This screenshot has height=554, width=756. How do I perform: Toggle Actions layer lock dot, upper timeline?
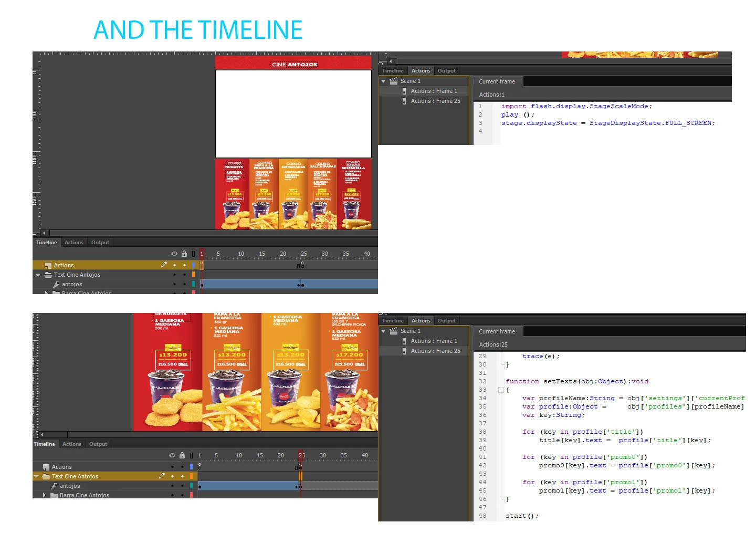click(184, 265)
